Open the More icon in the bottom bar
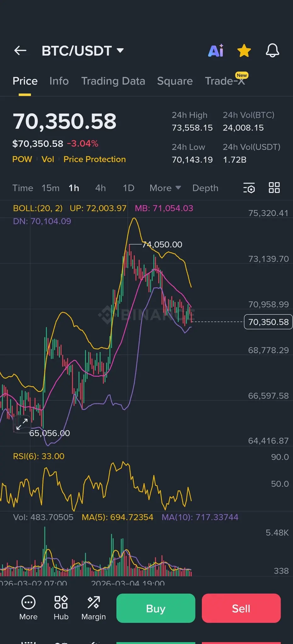 point(28,608)
